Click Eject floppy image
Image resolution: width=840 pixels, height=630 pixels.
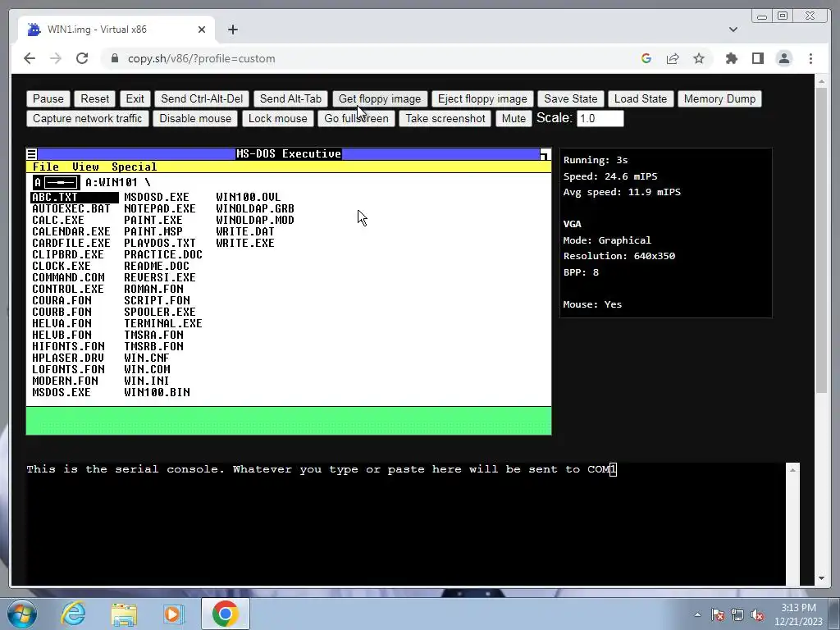tap(482, 98)
